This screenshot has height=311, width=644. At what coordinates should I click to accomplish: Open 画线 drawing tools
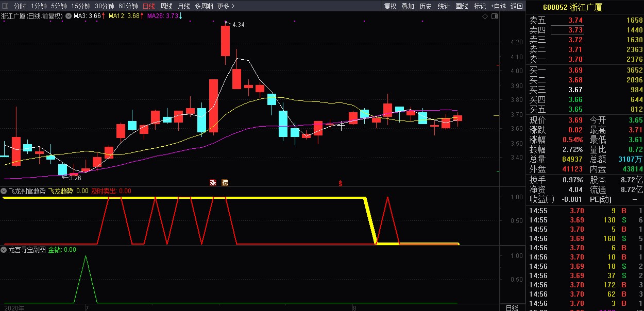(462, 6)
